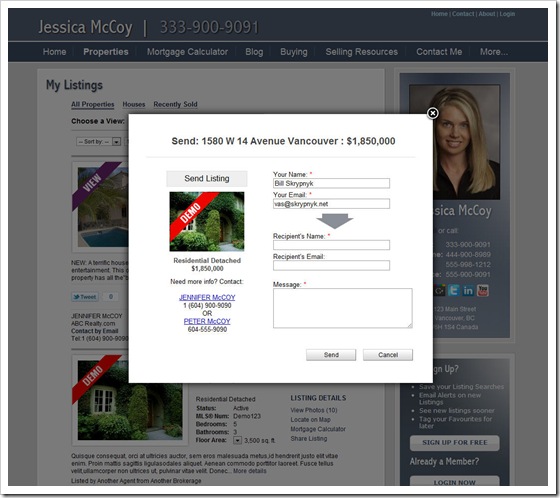Expand the Floor Area unit dropdown

click(238, 440)
